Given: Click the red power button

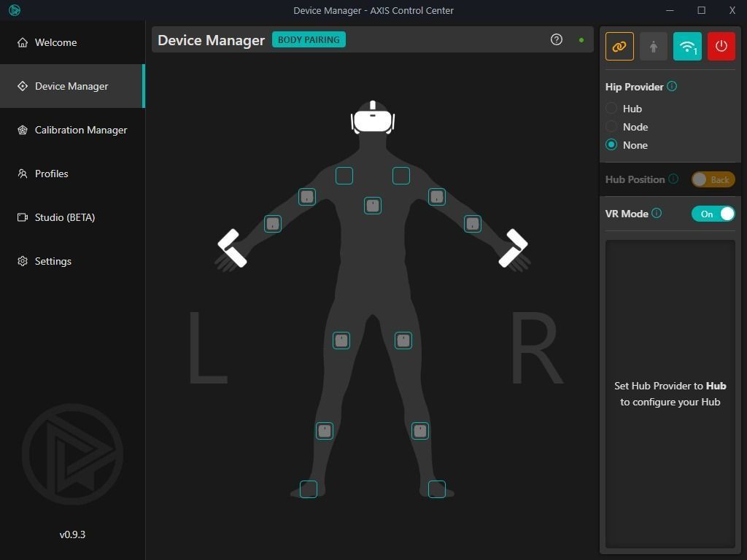Looking at the screenshot, I should [x=721, y=46].
